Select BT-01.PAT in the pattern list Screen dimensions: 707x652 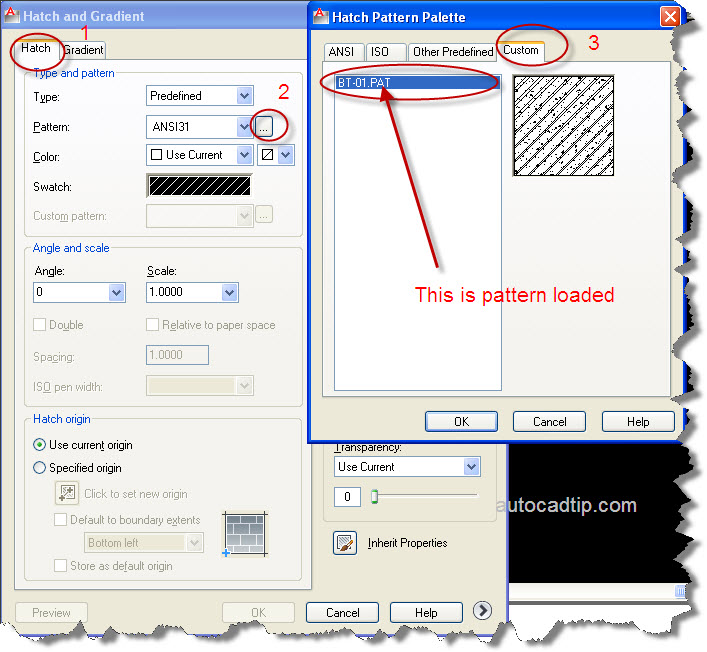[418, 82]
